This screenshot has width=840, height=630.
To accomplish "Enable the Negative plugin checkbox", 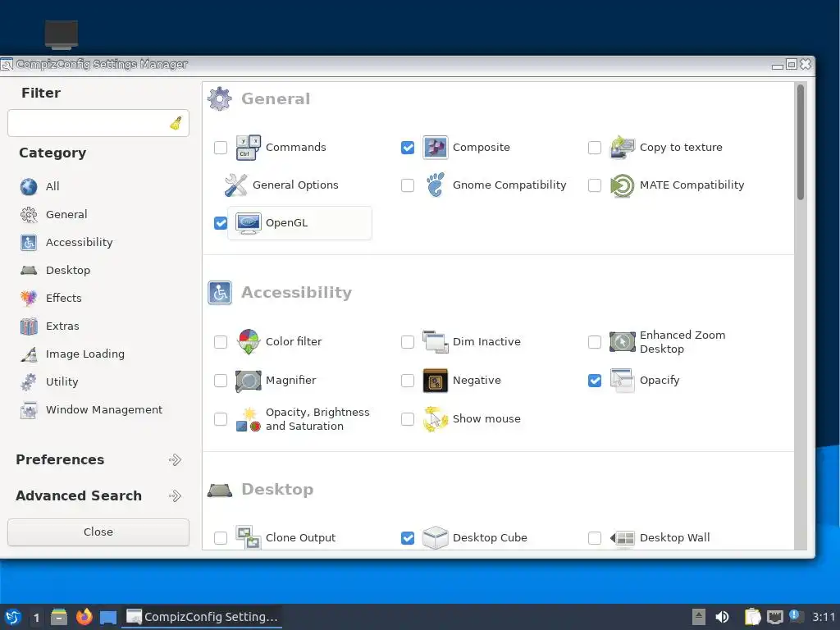I will coord(408,381).
